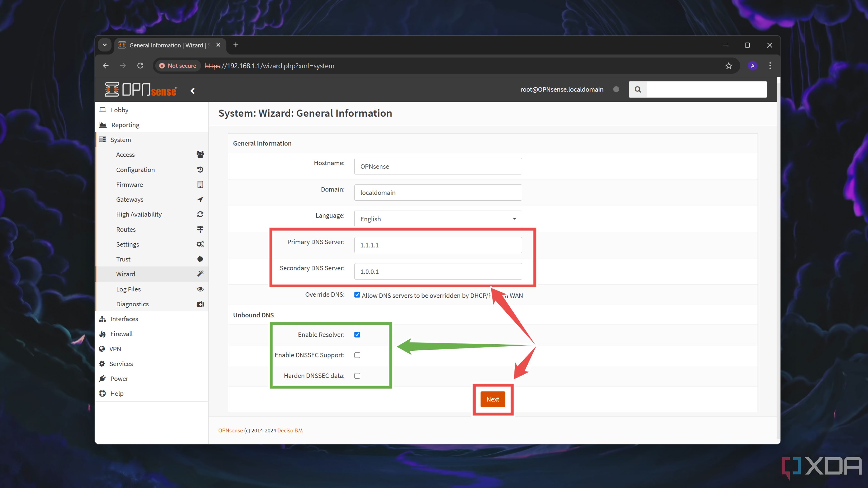Select the Wizard menu item

coord(126,274)
